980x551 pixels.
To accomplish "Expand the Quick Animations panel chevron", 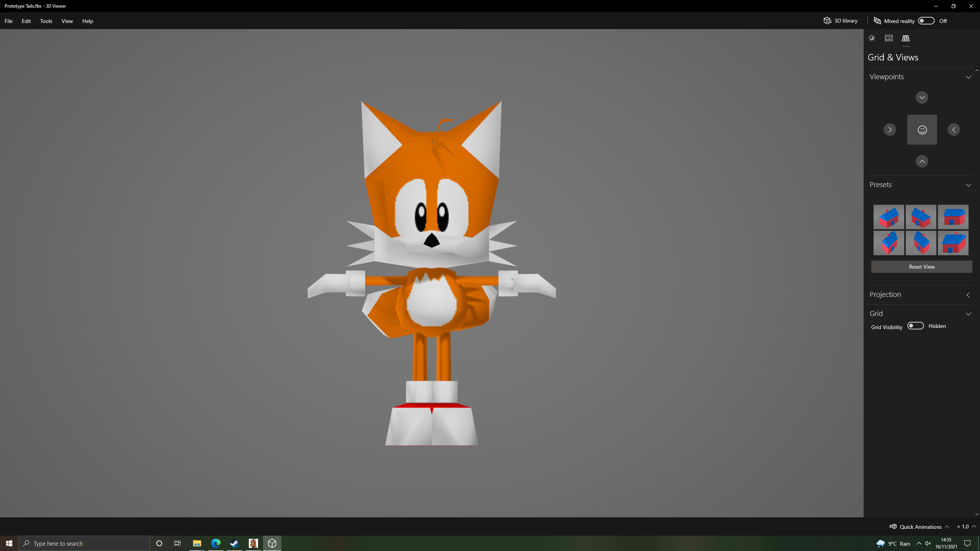I will tap(946, 527).
